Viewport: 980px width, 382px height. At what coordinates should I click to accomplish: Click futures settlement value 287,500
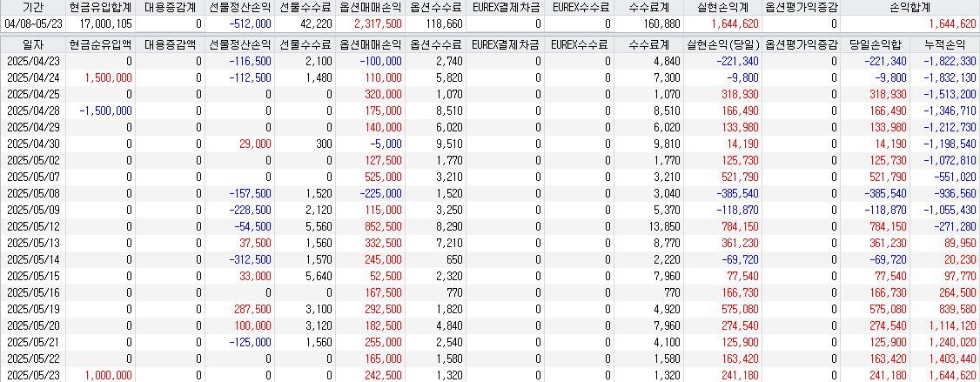[x=252, y=308]
